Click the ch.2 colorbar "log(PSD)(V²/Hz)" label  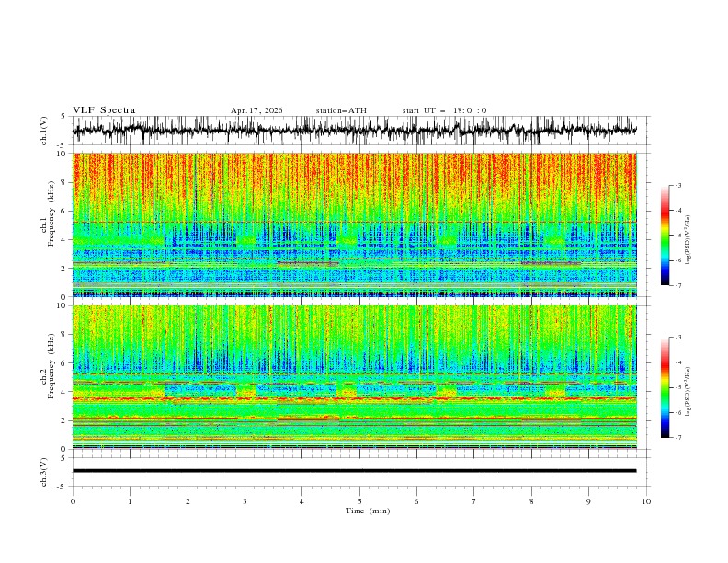coord(688,392)
